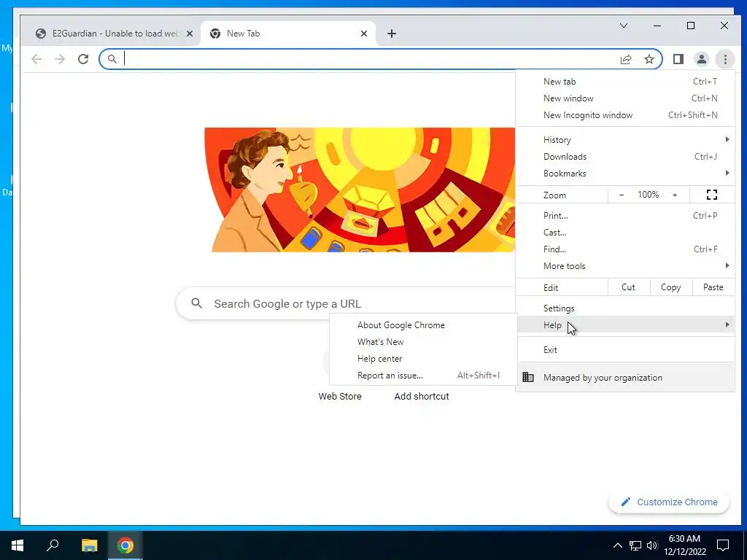Open Settings from the menu
Viewport: 747px width, 560px height.
click(625, 308)
